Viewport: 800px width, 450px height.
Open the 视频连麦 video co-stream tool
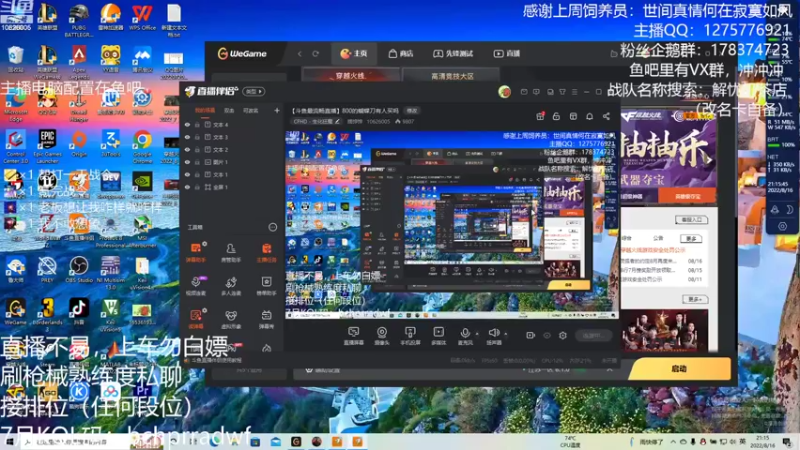(196, 285)
